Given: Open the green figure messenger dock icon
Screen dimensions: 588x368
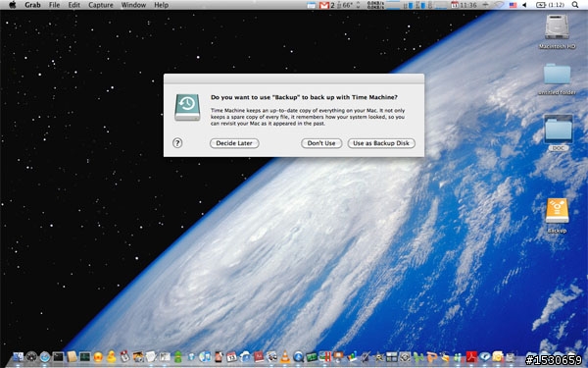Looking at the screenshot, I should tap(177, 357).
